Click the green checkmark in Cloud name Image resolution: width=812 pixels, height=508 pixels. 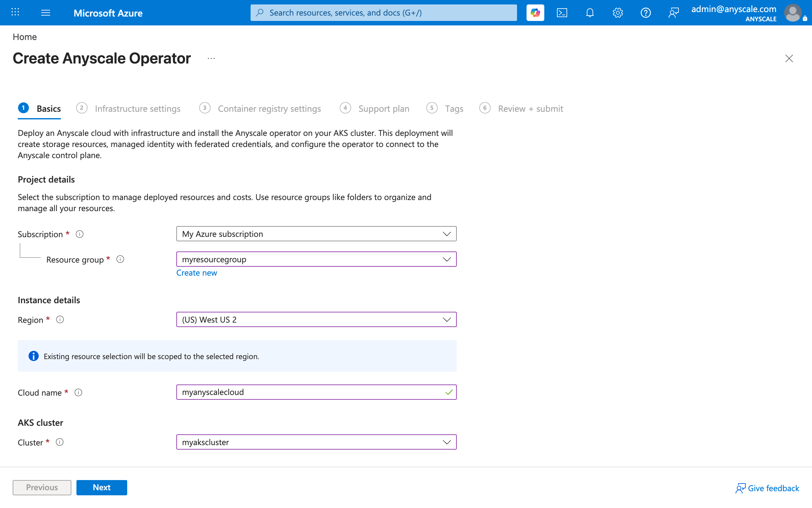[x=449, y=392]
